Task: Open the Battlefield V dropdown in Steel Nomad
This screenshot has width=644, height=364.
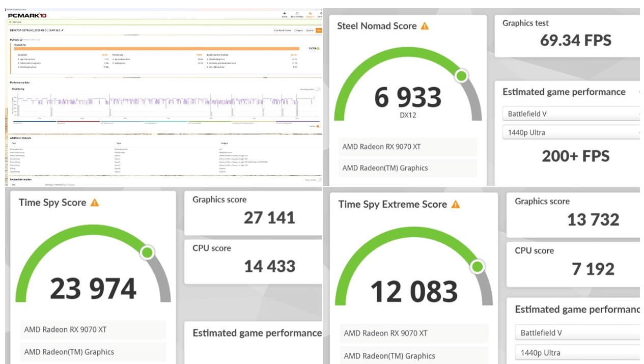Action: pos(570,114)
